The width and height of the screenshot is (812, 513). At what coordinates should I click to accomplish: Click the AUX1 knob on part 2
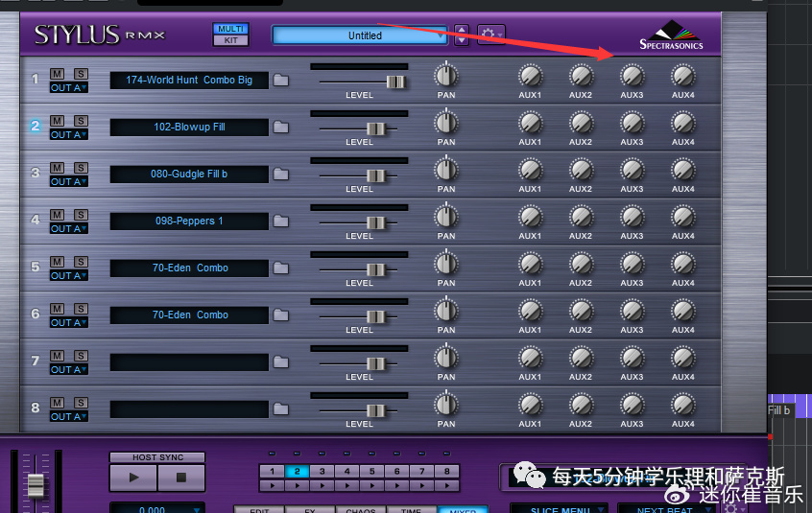[530, 123]
